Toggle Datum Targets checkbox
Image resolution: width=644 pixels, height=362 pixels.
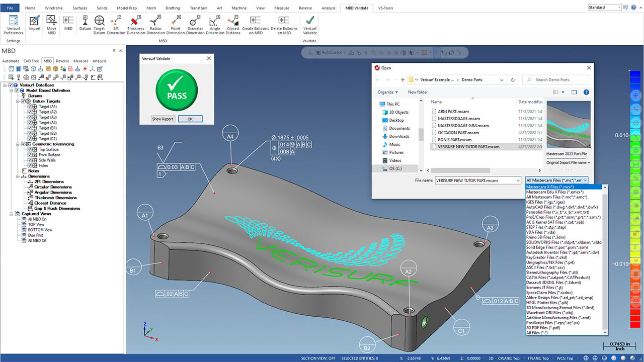[x=23, y=101]
